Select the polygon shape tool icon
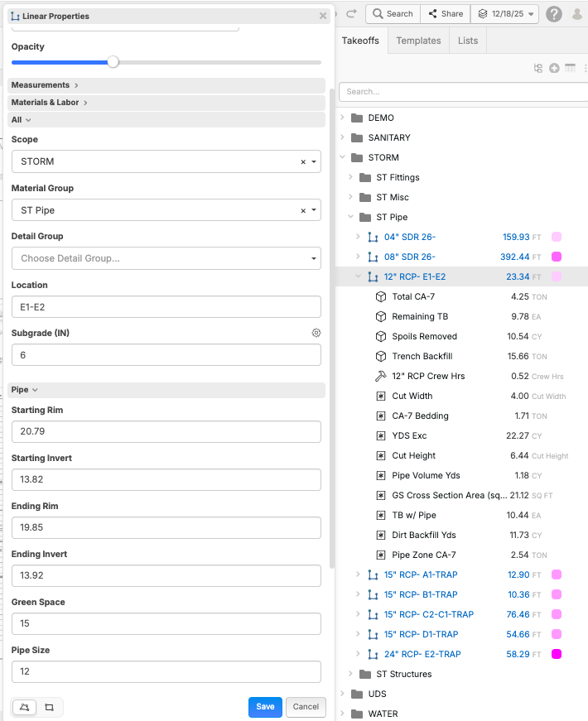 [x=24, y=707]
